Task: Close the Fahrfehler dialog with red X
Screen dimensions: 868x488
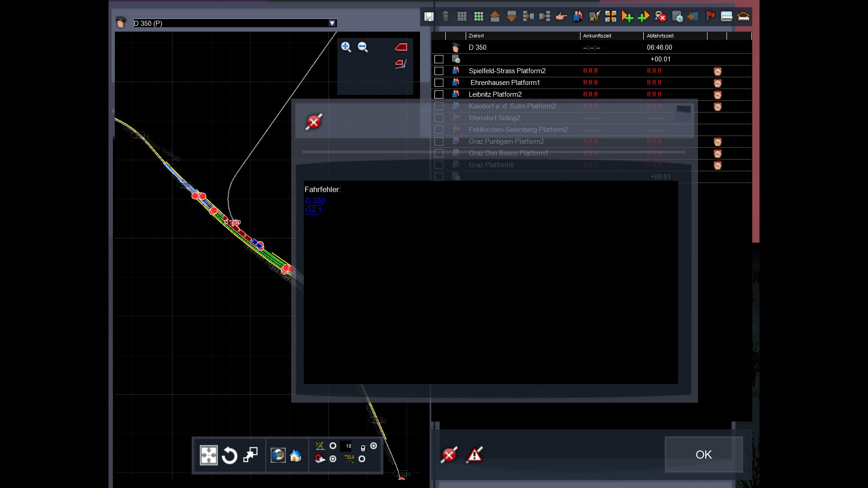Action: point(314,122)
